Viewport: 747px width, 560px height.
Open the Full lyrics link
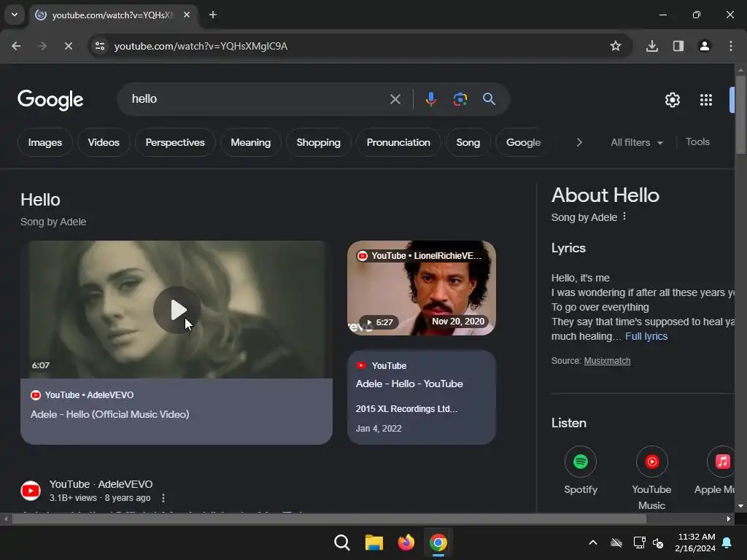646,336
